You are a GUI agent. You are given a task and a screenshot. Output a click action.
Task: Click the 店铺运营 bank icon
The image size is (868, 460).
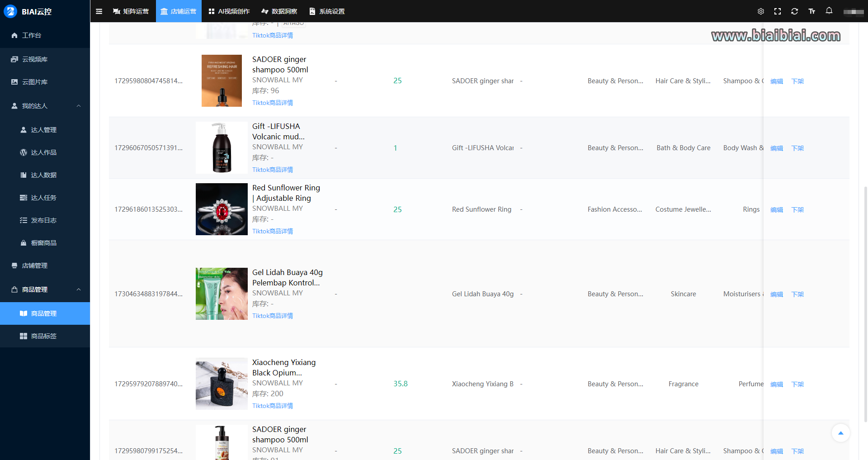[164, 11]
